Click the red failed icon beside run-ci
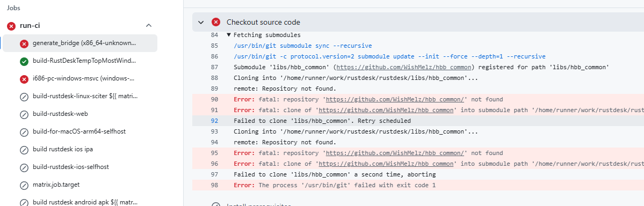Image resolution: width=644 pixels, height=206 pixels. 11,25
